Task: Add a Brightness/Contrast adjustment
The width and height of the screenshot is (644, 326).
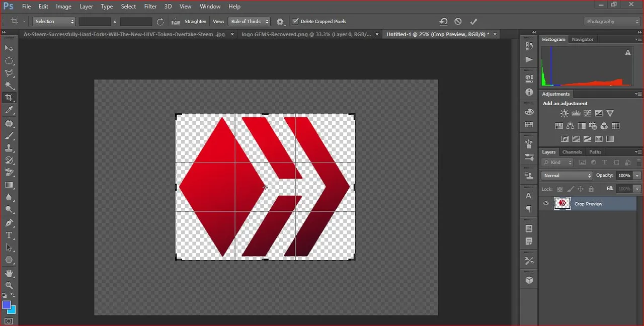Action: coord(565,114)
